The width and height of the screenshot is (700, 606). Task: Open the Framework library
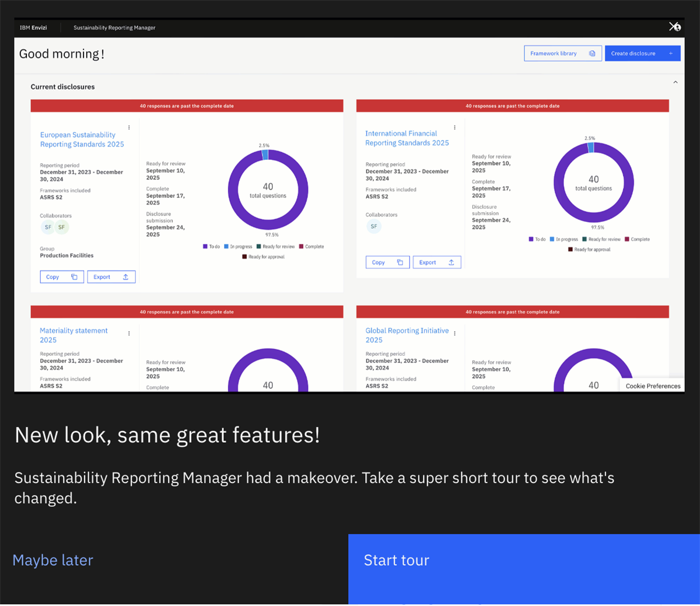(562, 54)
